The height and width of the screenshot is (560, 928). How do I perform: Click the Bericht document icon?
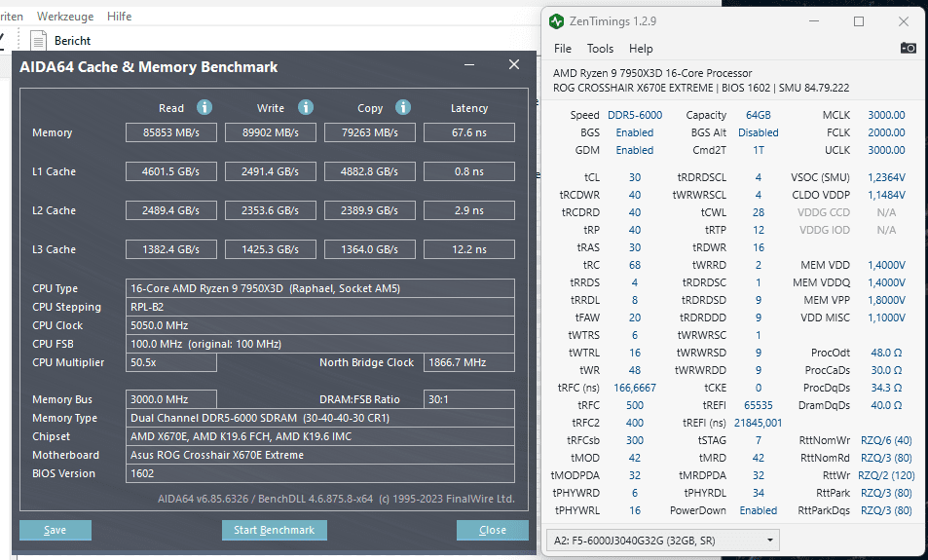coord(39,41)
